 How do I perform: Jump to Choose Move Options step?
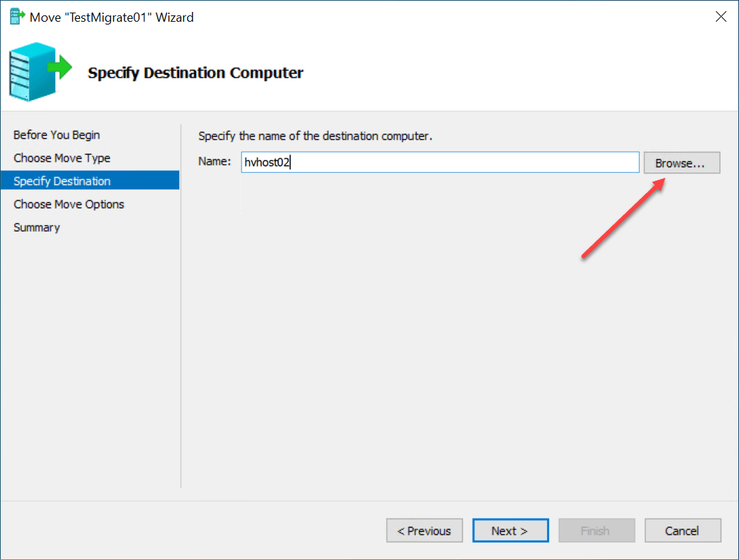tap(69, 204)
